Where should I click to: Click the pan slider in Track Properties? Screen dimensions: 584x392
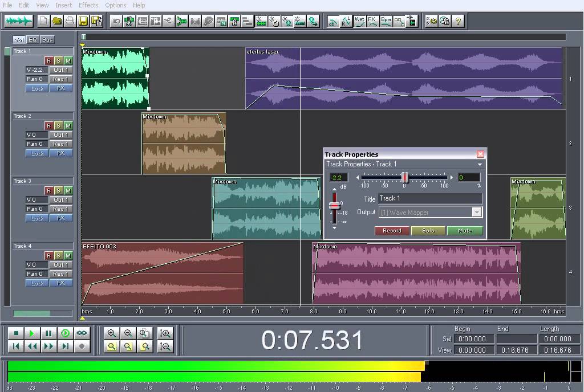pyautogui.click(x=404, y=177)
